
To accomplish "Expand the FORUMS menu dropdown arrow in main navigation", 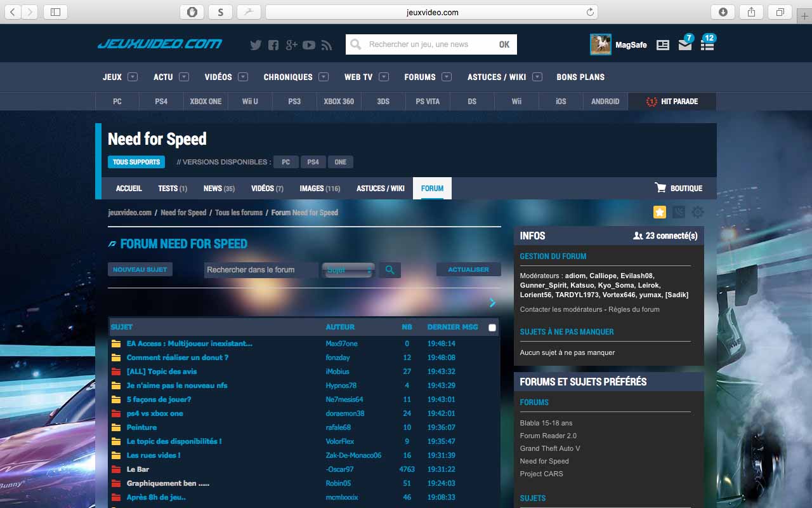I will point(447,77).
